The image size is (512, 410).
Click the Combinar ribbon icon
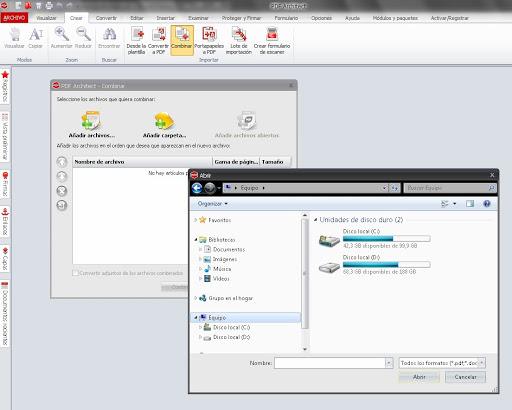pyautogui.click(x=182, y=40)
